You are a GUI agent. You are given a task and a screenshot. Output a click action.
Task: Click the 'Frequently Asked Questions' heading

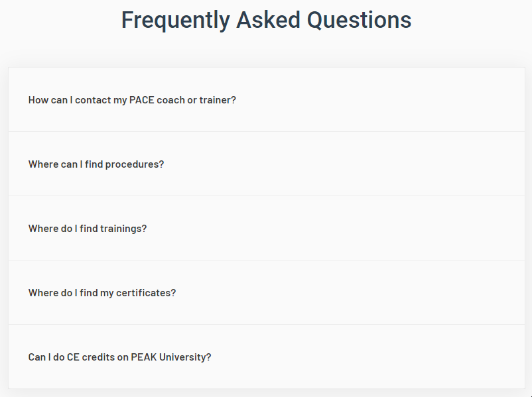tap(266, 20)
